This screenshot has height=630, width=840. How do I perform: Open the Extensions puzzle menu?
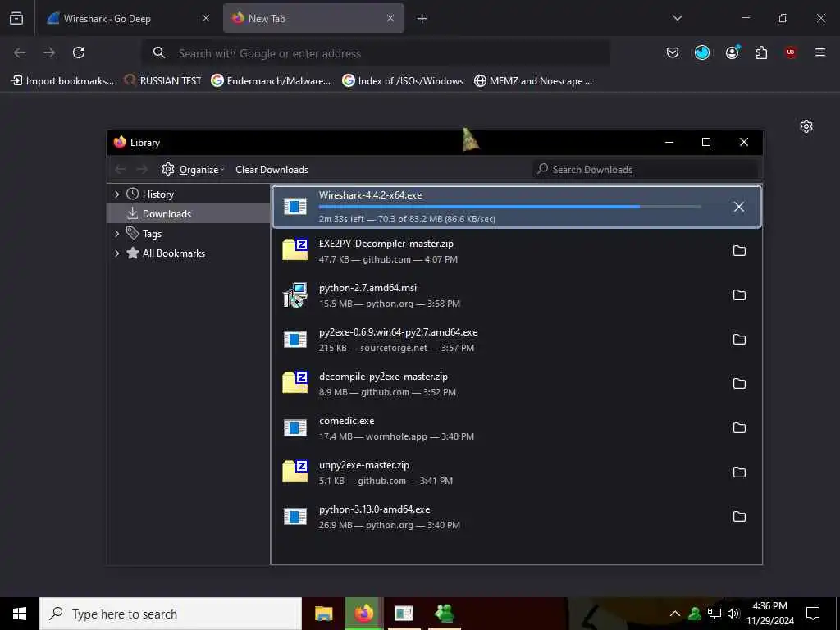point(761,52)
